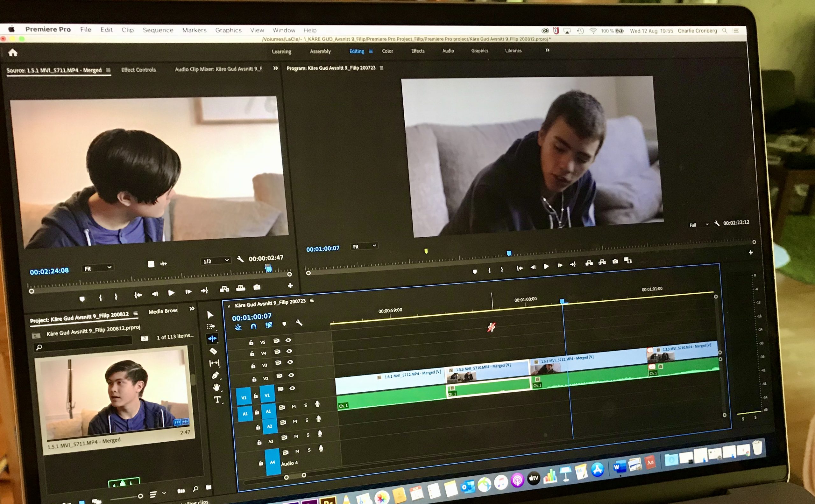The image size is (815, 504).
Task: Open Program monitor settings wrench
Action: coord(717,223)
